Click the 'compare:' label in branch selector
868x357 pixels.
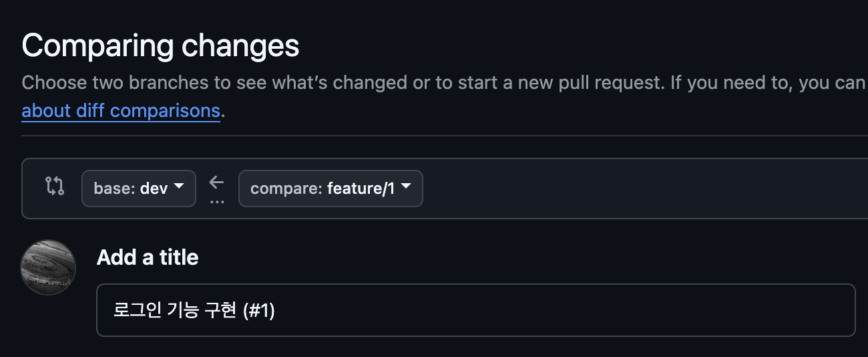[x=286, y=189]
